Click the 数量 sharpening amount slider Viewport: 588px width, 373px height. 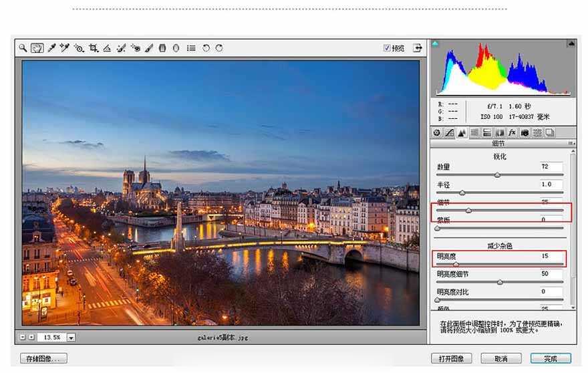[497, 175]
